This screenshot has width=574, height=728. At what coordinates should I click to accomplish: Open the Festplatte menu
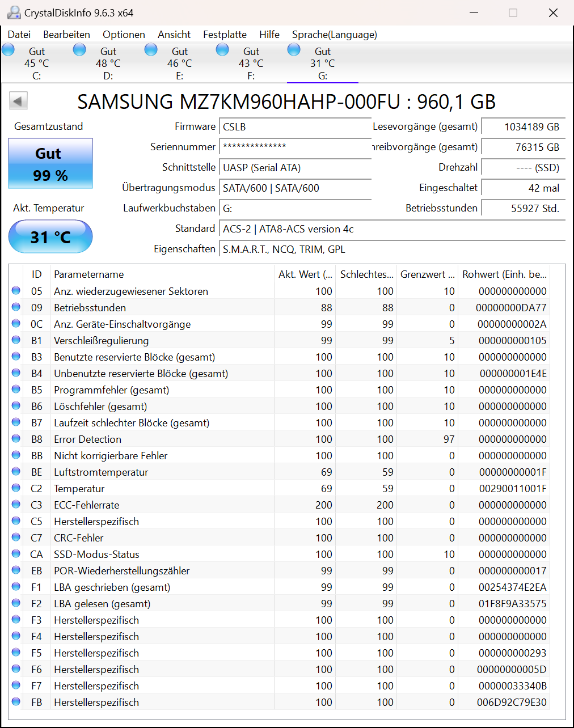[x=225, y=35]
